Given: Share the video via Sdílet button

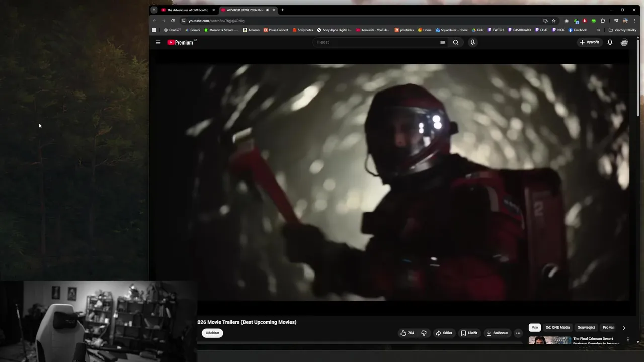Looking at the screenshot, I should tap(444, 333).
